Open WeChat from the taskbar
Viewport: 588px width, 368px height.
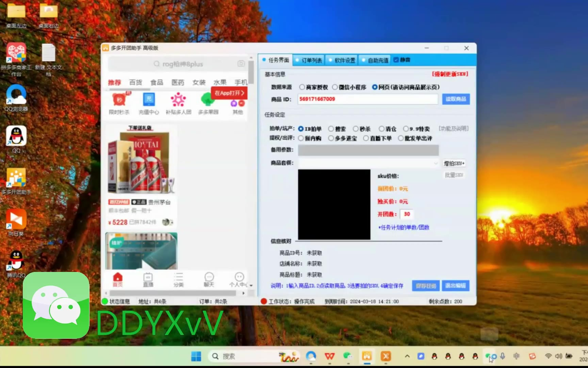click(348, 356)
